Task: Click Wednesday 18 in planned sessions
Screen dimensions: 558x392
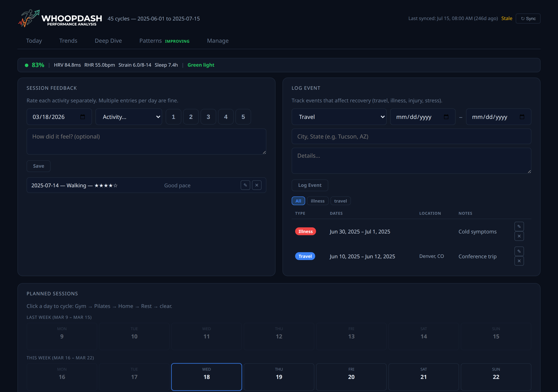Action: pos(206,377)
